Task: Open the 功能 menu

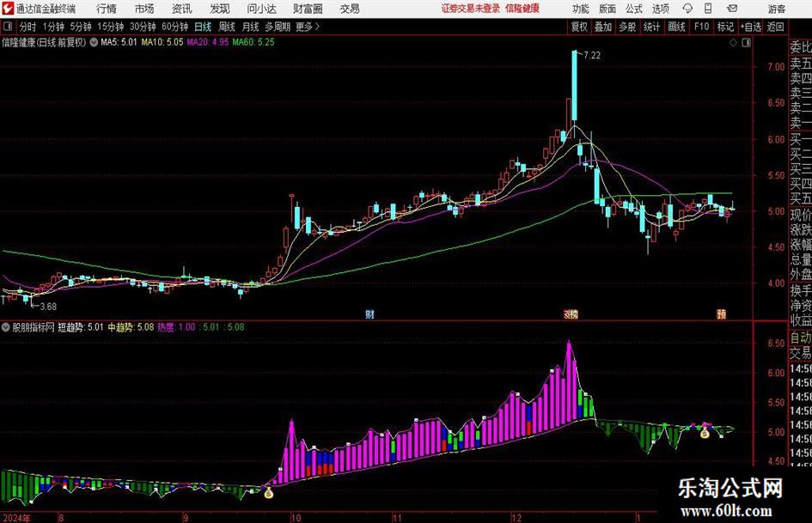Action: click(581, 9)
